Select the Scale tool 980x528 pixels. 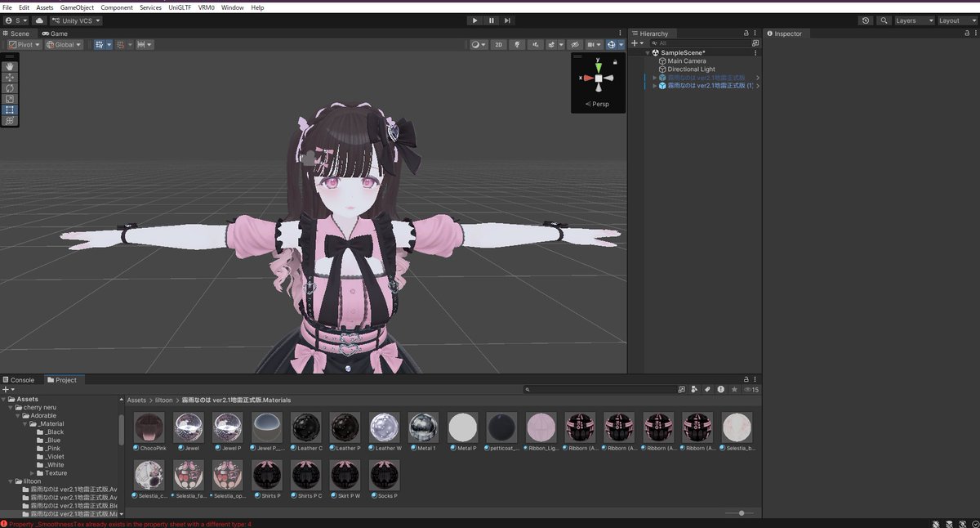click(10, 99)
